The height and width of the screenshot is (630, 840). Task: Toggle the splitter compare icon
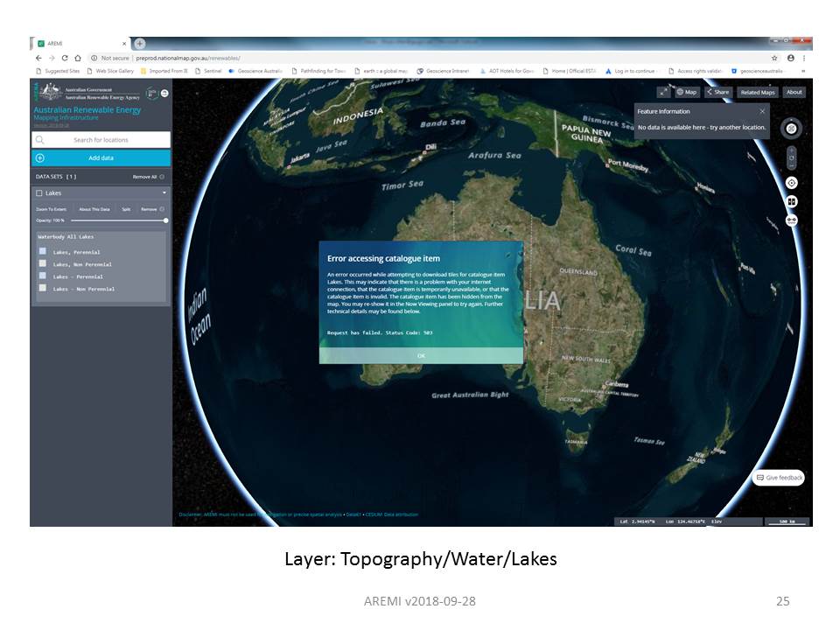[x=791, y=201]
